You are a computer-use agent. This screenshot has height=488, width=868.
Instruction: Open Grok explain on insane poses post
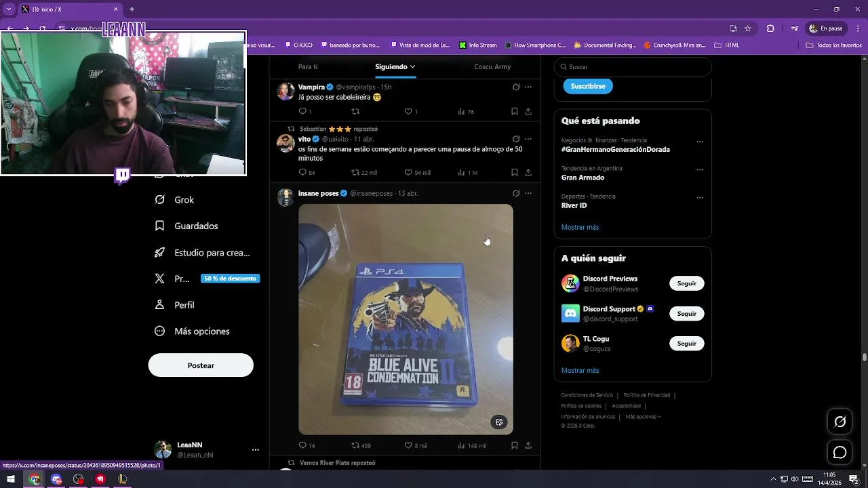click(x=516, y=193)
